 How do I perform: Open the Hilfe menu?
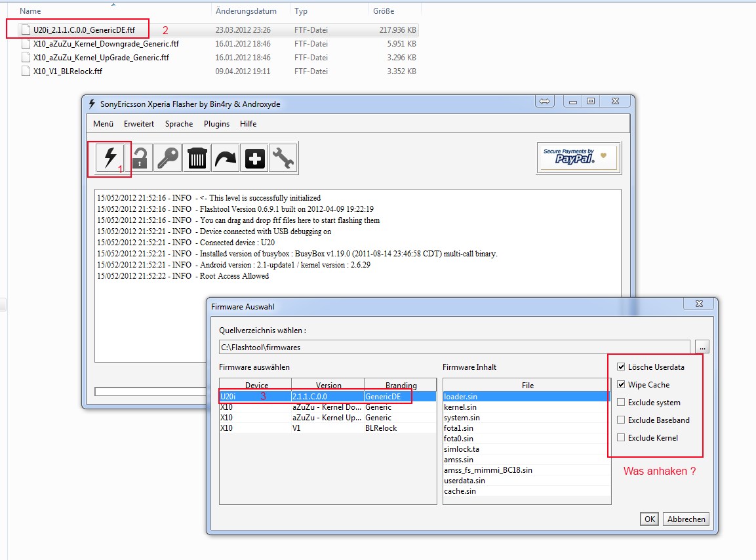(249, 124)
